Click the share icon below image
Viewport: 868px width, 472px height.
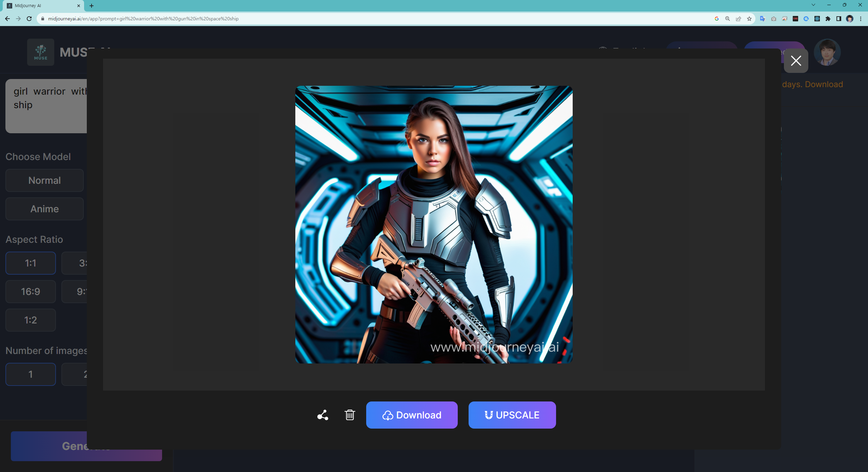pyautogui.click(x=322, y=415)
